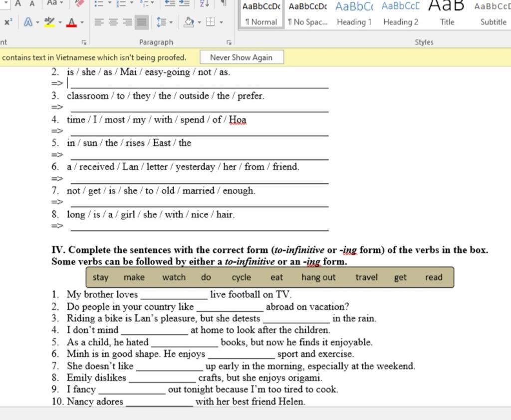Toggle justify alignment
This screenshot has width=511, height=420.
(x=142, y=22)
